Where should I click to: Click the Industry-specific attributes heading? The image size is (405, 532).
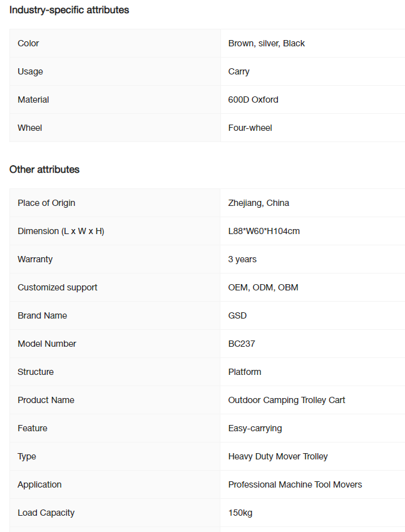pyautogui.click(x=69, y=10)
